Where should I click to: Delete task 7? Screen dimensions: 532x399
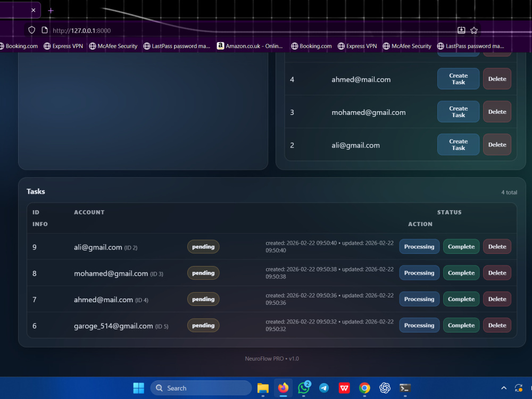pyautogui.click(x=497, y=299)
